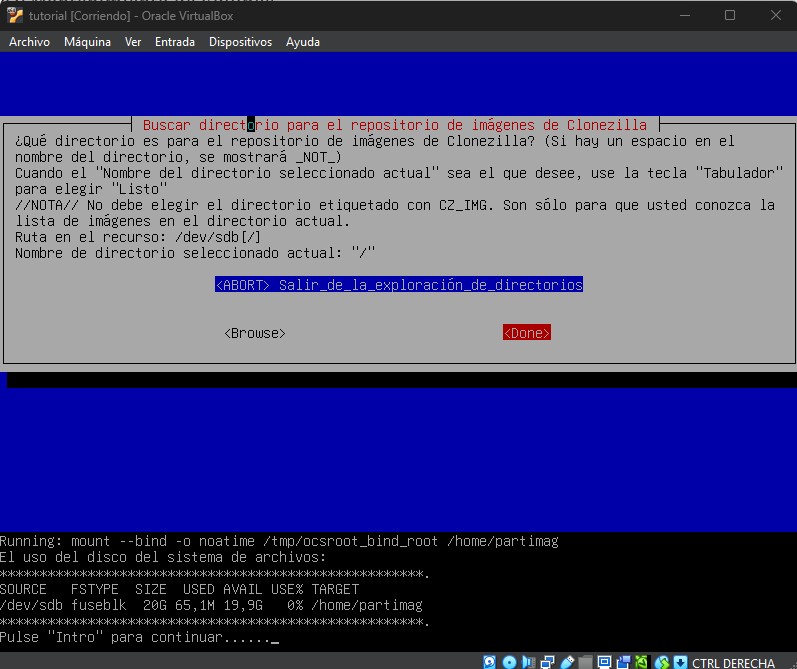Click the 'Nombre de directorio seleccionado actual' line
Viewport: 797px width, 669px height.
(195, 253)
